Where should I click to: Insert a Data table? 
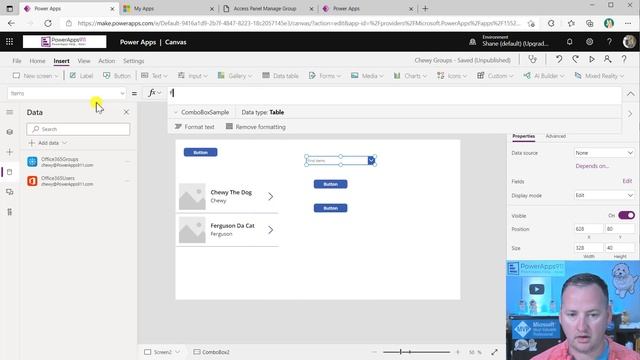(x=280, y=76)
